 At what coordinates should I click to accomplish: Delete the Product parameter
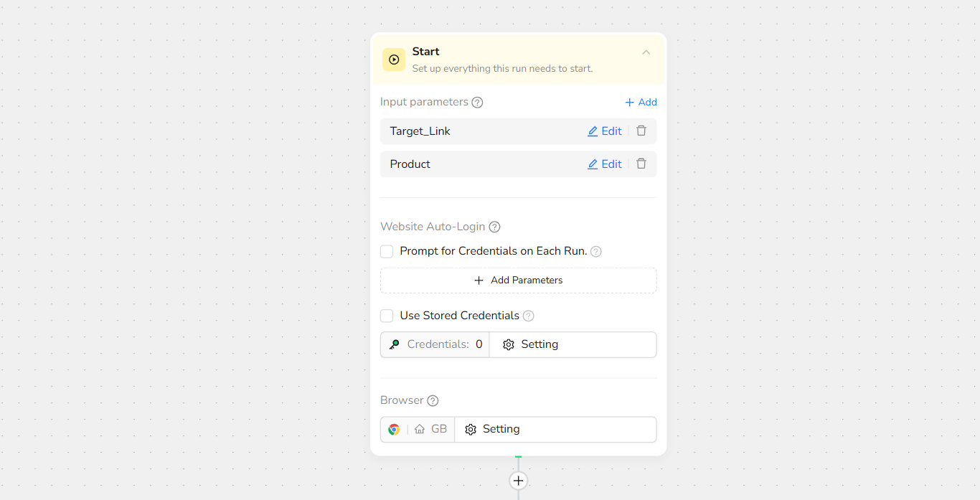[641, 164]
